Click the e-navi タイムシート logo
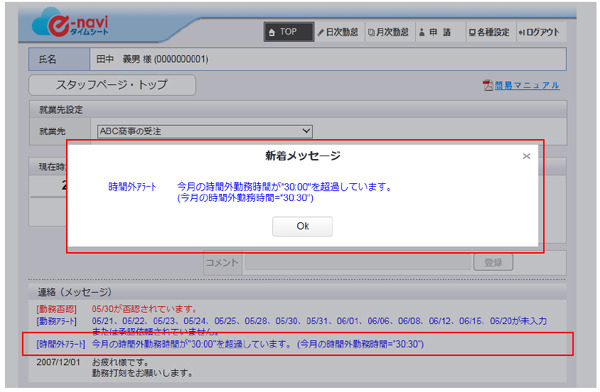 (70, 24)
